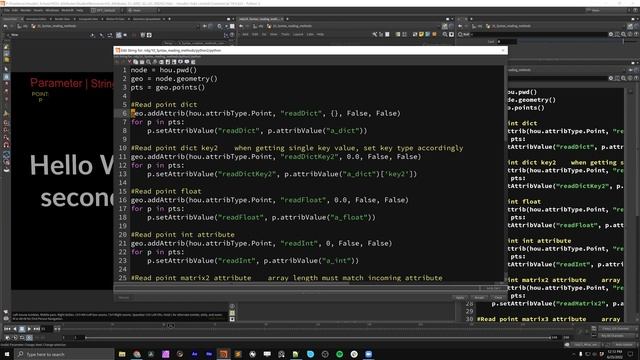This screenshot has height=360, width=640.
Task: Click the '#Read point float' comment line
Action: tap(166, 191)
